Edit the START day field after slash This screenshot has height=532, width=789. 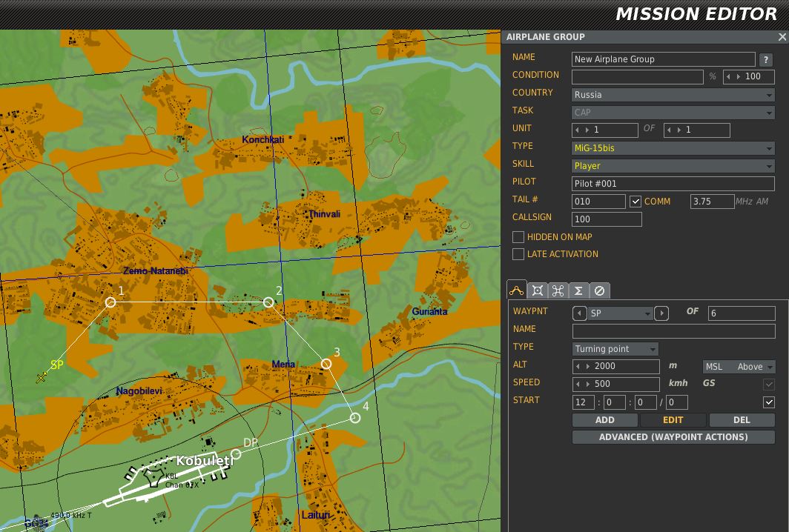(677, 402)
